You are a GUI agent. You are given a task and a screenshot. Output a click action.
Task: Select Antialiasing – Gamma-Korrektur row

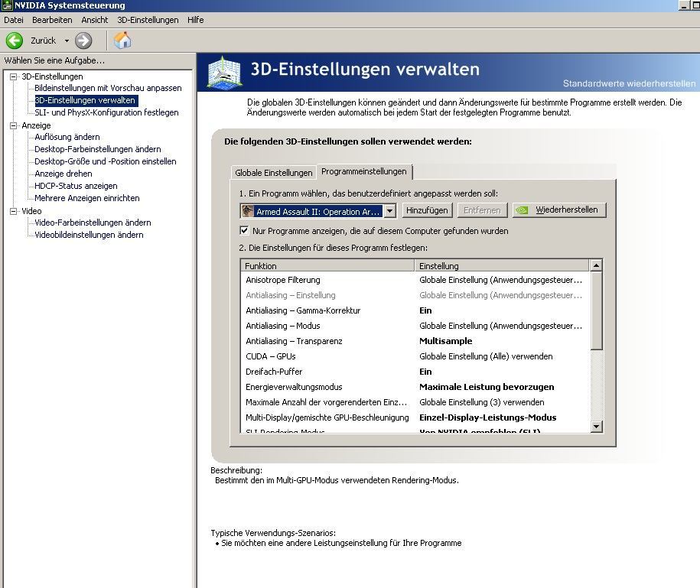[415, 310]
